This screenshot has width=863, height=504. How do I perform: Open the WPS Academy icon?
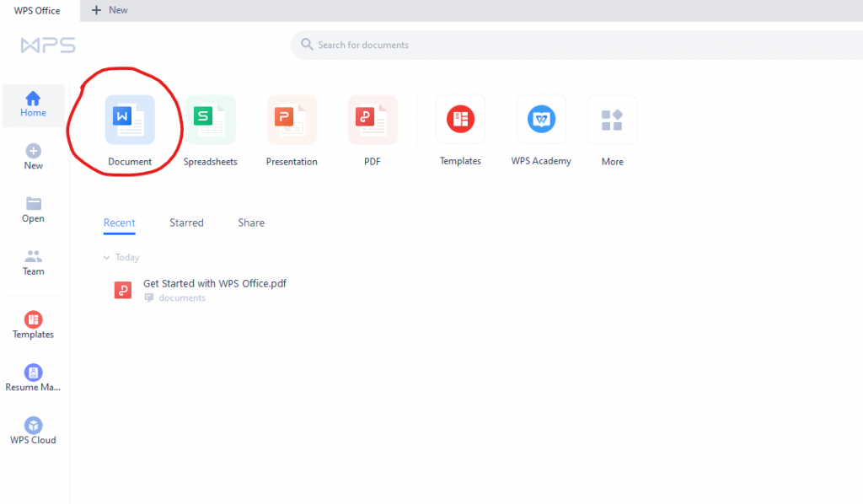tap(542, 120)
